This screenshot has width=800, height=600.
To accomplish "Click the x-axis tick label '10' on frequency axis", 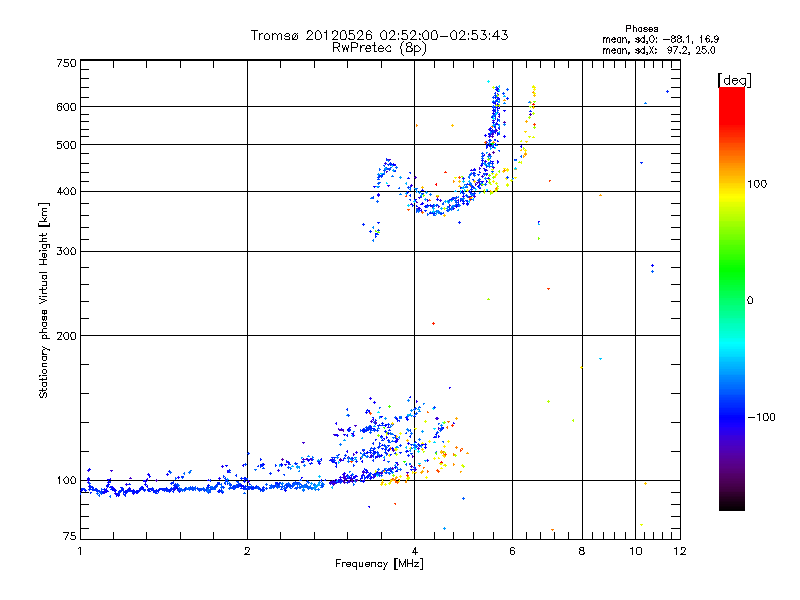I will tap(635, 551).
